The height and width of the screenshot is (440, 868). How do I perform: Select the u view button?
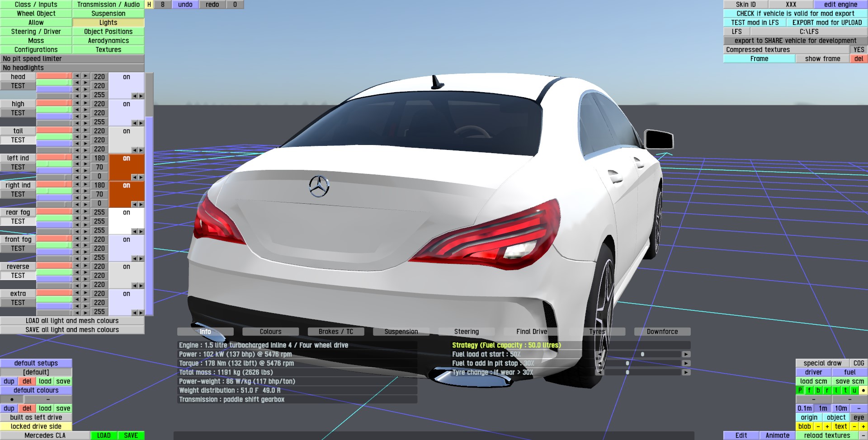(x=854, y=390)
